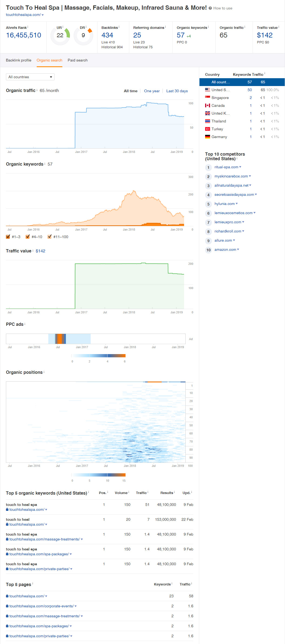This screenshot has height=644, width=285.
Task: Click the DR info icon
Action: coord(86,27)
